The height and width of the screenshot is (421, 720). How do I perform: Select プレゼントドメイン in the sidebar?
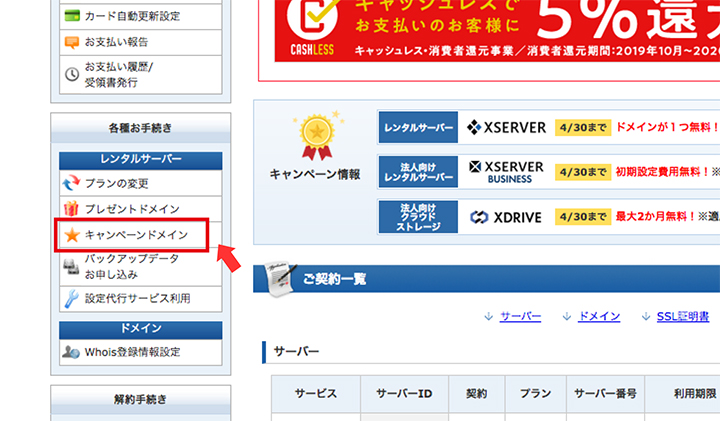tap(141, 209)
